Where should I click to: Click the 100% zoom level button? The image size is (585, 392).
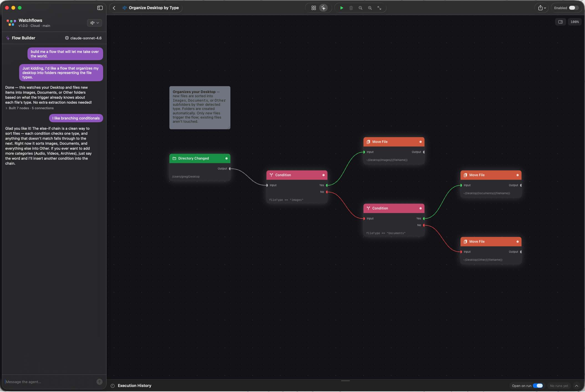pos(574,22)
